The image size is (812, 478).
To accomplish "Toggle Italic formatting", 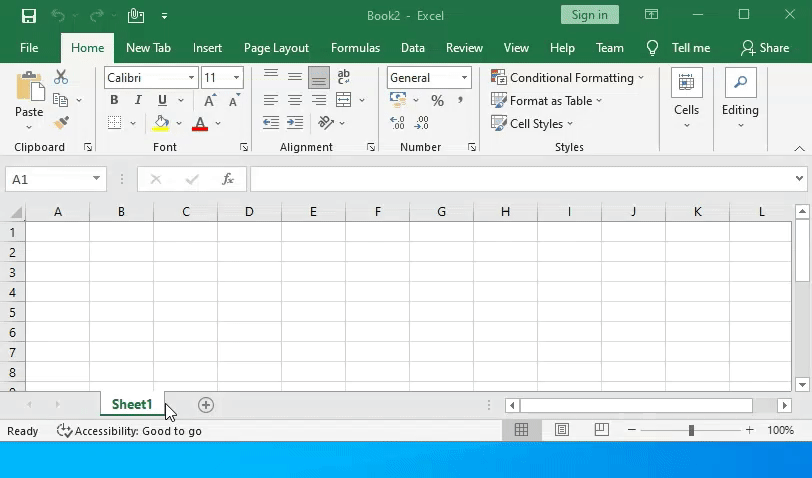I will point(138,100).
